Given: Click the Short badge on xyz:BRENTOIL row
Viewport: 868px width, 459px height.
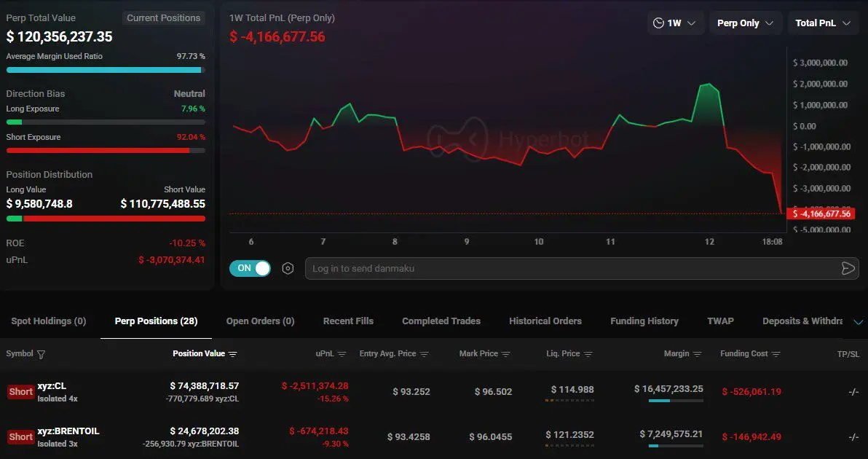Looking at the screenshot, I should (21, 437).
